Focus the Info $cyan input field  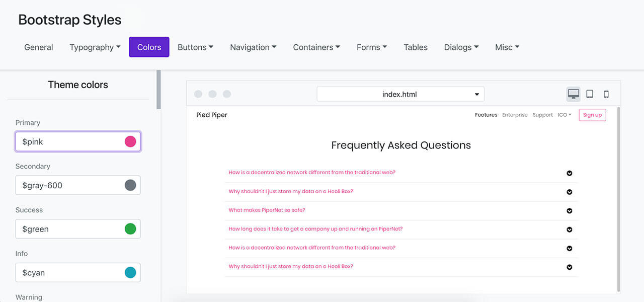(78, 273)
